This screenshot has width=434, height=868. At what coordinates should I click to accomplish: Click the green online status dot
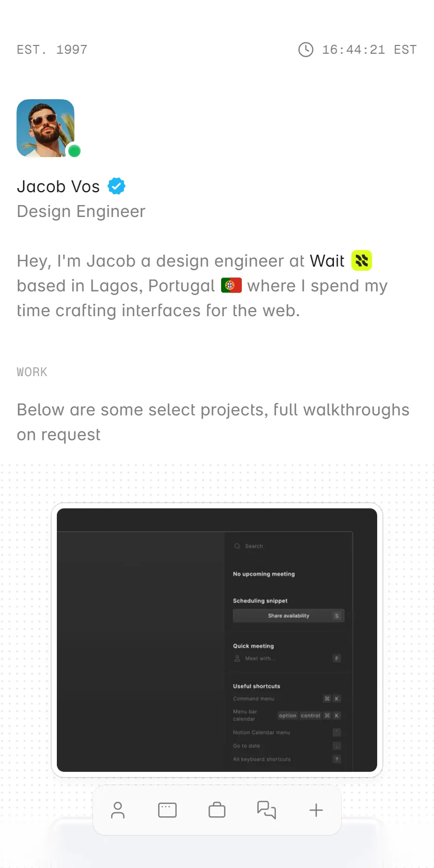click(x=74, y=151)
